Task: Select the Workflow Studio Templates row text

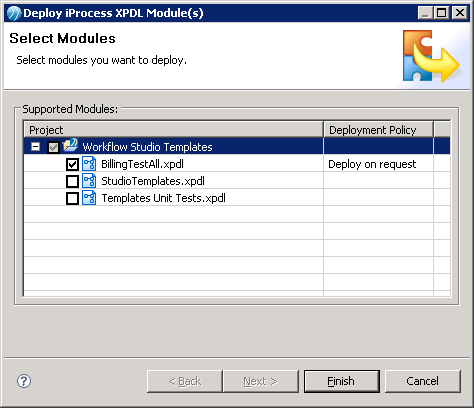Action: (x=147, y=147)
